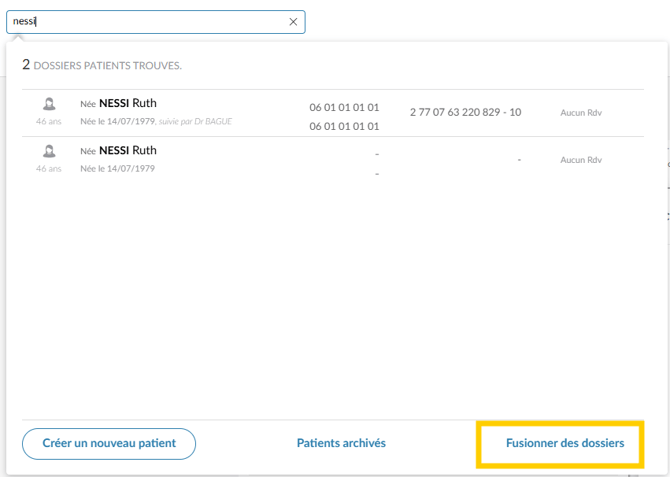Image resolution: width=670 pixels, height=477 pixels.
Task: Click empty security number dash of second patient
Action: coord(519,160)
